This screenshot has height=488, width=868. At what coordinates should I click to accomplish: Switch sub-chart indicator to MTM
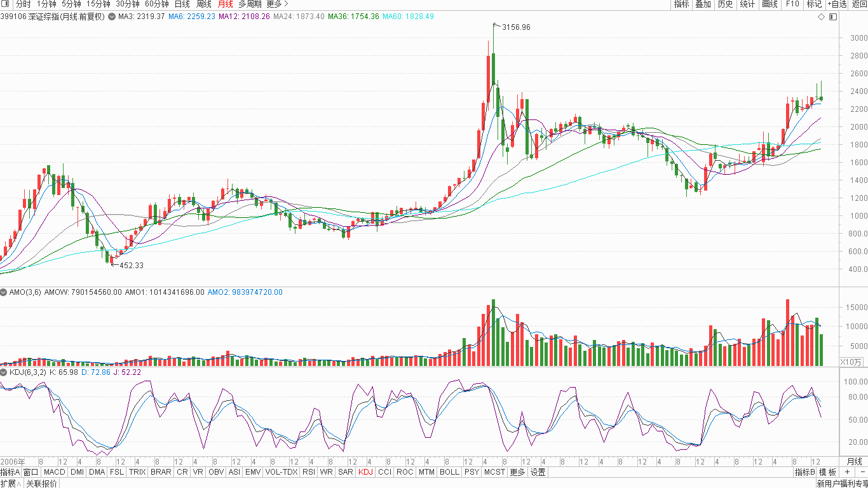427,472
